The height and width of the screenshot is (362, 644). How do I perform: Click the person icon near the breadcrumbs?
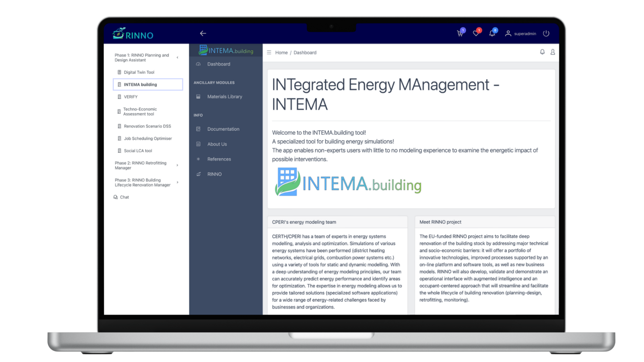click(x=553, y=52)
